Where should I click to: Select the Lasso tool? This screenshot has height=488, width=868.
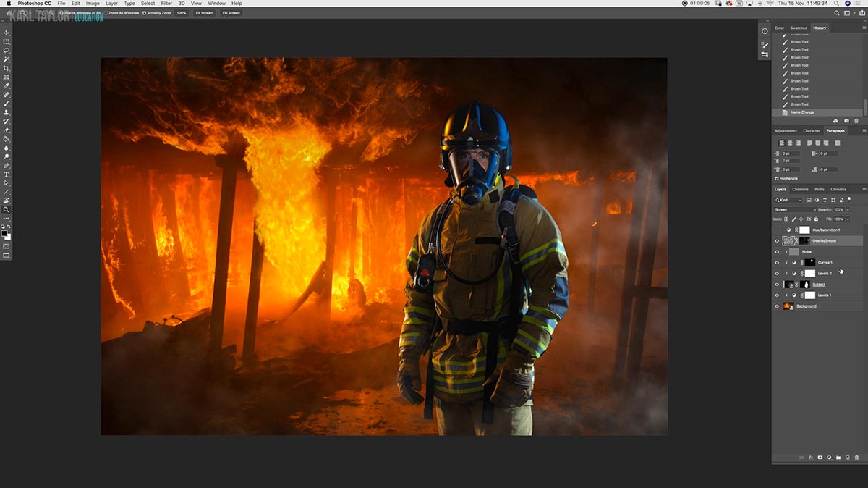click(x=6, y=51)
